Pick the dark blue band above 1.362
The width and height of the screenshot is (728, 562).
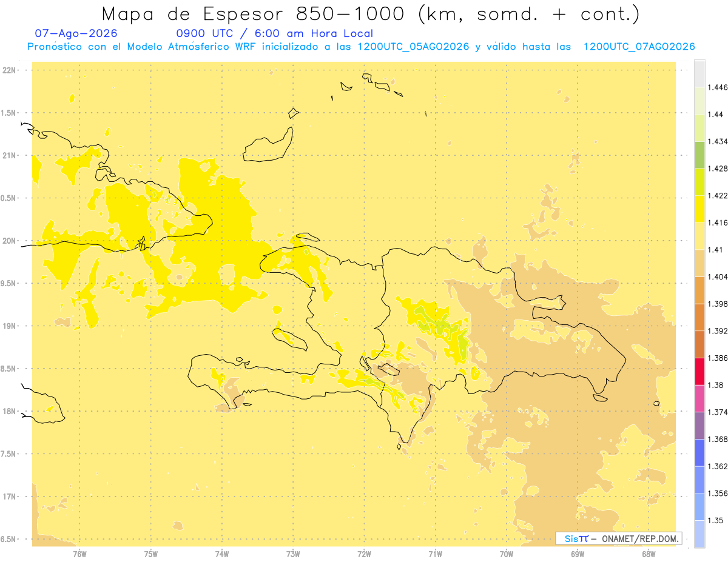699,452
